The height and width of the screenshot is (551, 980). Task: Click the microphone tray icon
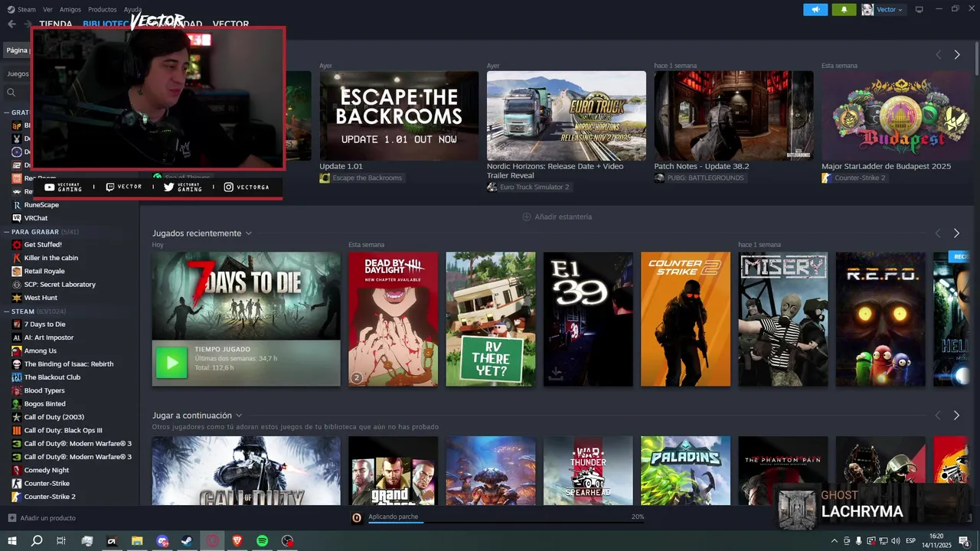coord(858,541)
